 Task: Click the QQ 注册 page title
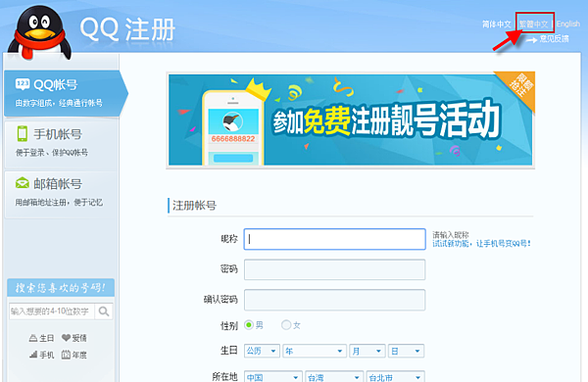[127, 29]
